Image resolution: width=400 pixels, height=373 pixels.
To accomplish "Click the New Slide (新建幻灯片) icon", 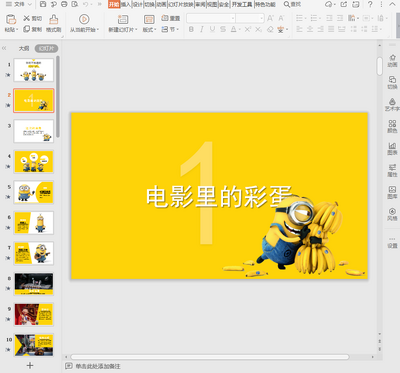I will 123,20.
